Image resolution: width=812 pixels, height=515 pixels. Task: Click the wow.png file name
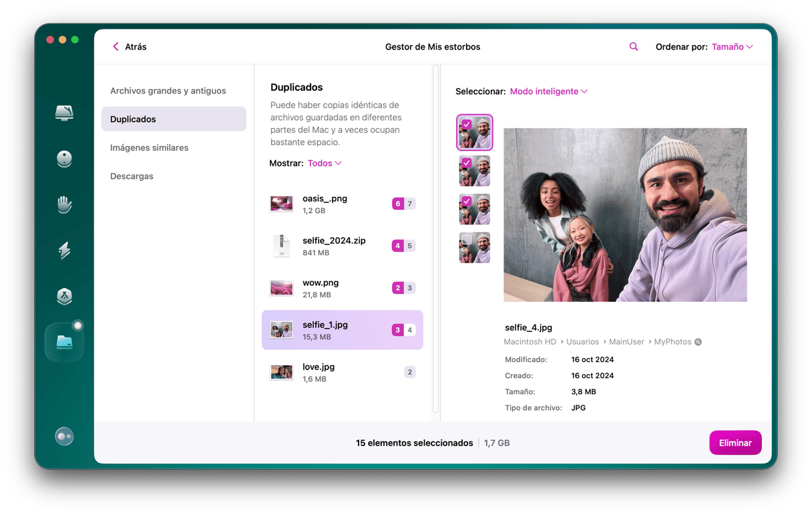(x=321, y=283)
